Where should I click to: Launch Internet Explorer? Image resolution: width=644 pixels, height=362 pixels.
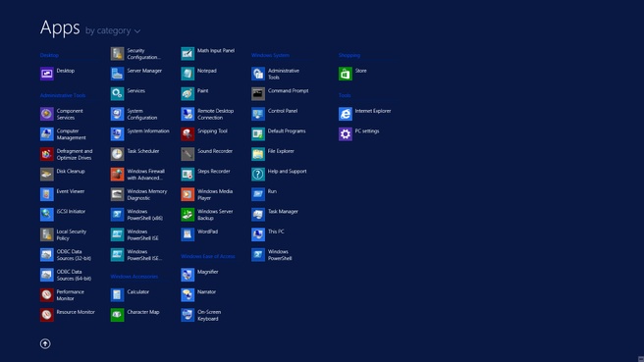(x=365, y=114)
